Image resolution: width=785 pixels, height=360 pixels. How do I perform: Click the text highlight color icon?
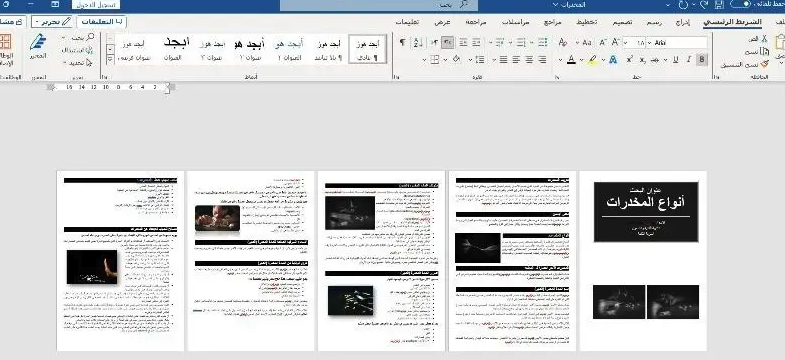[592, 60]
